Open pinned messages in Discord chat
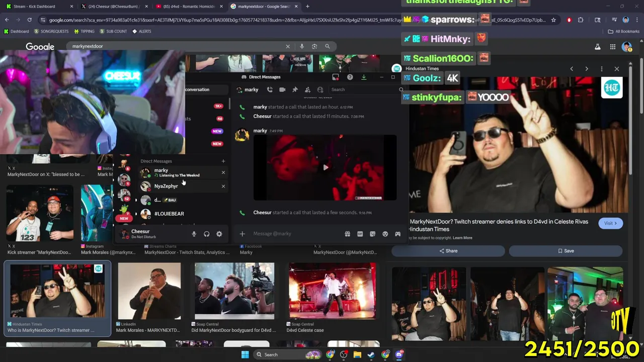644x362 pixels. [x=295, y=89]
